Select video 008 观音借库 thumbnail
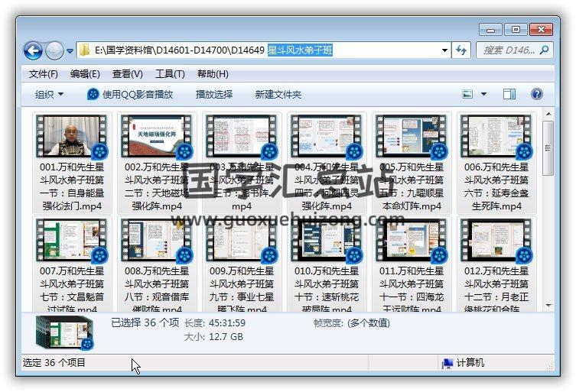The height and width of the screenshot is (392, 576). coord(157,241)
